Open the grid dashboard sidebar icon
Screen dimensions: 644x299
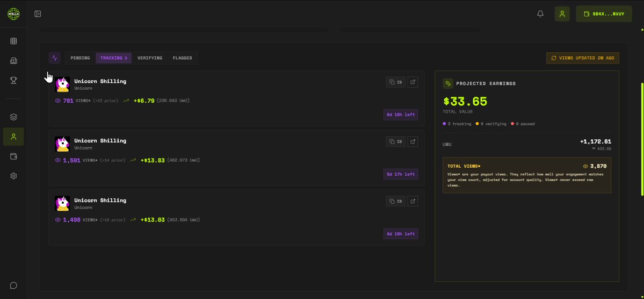tap(13, 41)
